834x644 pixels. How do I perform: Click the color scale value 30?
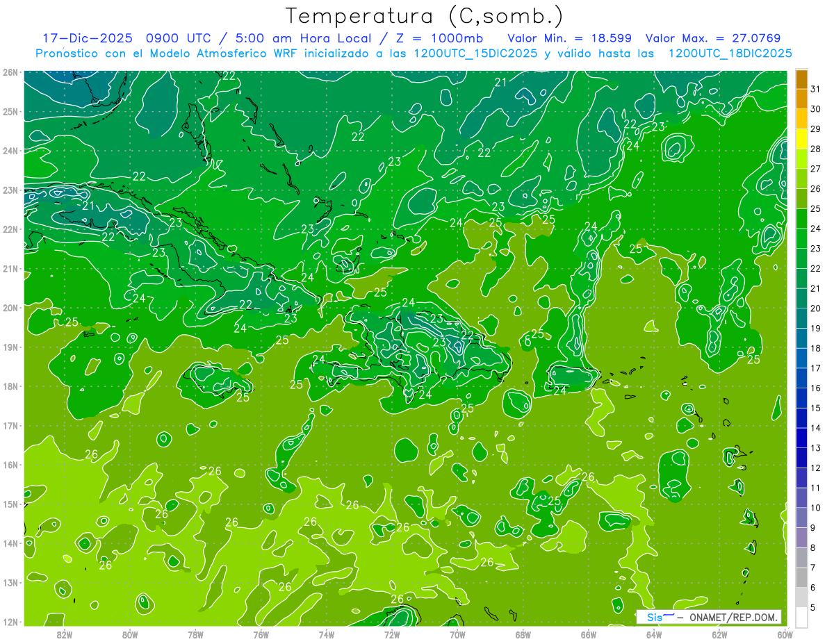(816, 109)
